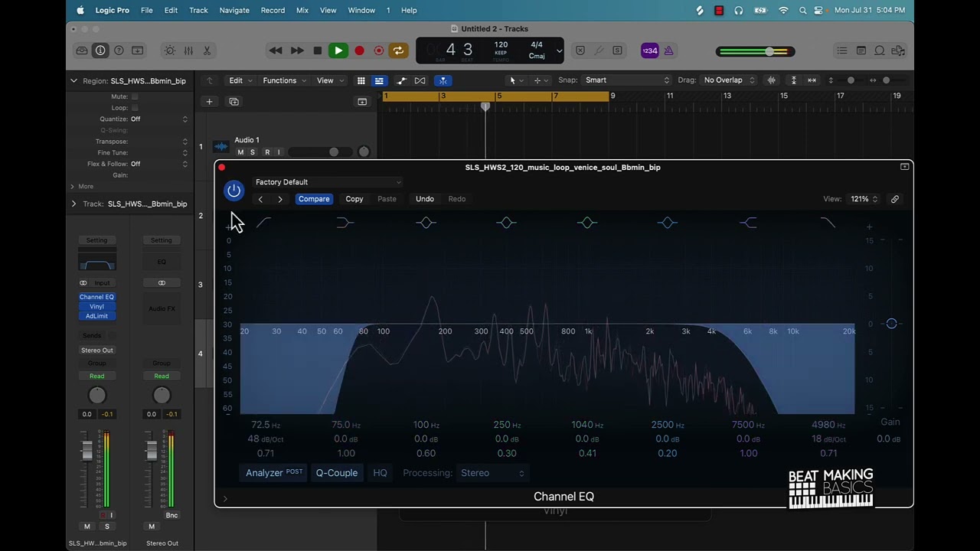980x551 pixels.
Task: Toggle the blue Catch Playhead icon
Action: click(x=443, y=80)
